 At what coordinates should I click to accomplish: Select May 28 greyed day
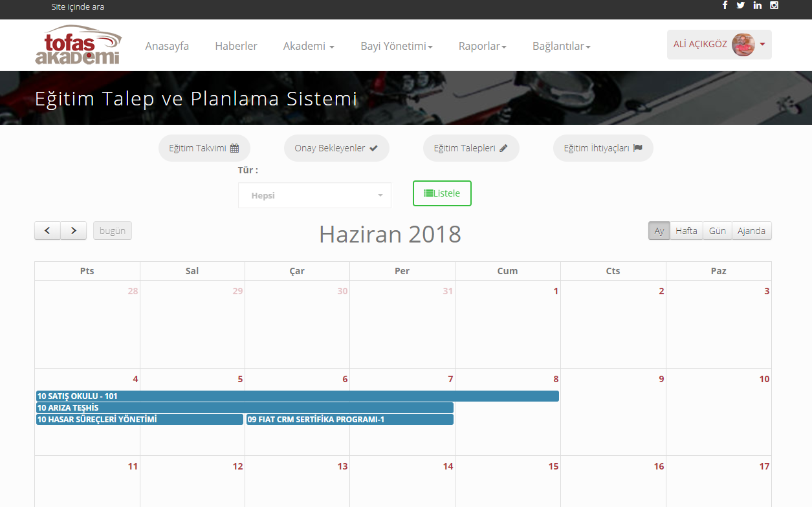coord(133,291)
